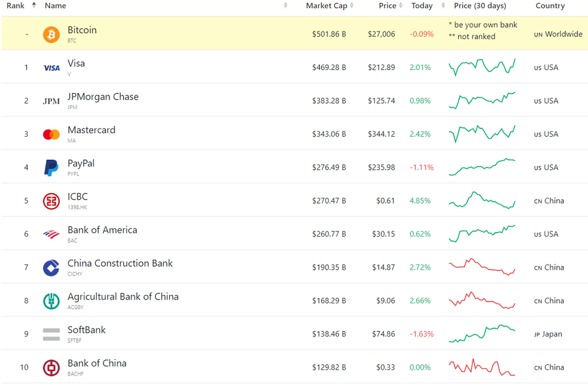Click Mastercard's 30-day price chart
Screen dimensions: 588x385
482,134
